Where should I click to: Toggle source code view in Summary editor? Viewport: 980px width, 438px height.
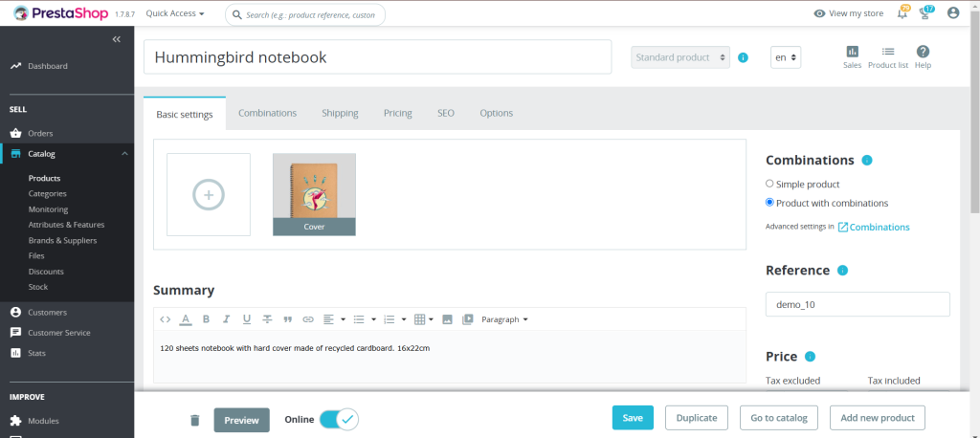[x=165, y=319]
